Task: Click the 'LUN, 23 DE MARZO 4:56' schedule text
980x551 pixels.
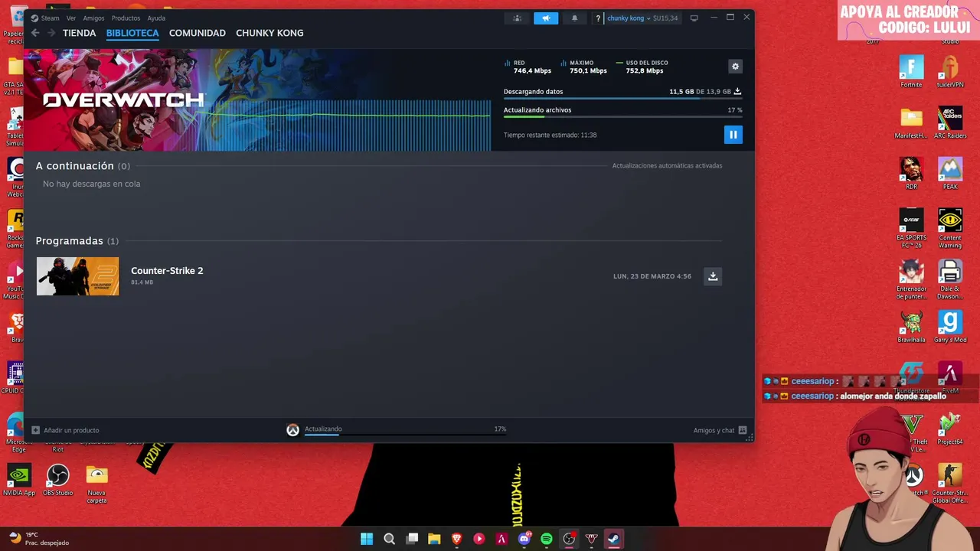Action: (x=652, y=276)
